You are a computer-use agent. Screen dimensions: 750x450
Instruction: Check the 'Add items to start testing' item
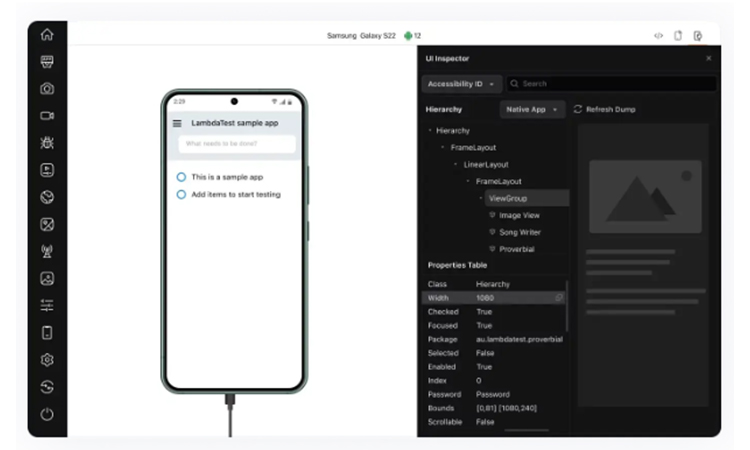click(x=181, y=194)
